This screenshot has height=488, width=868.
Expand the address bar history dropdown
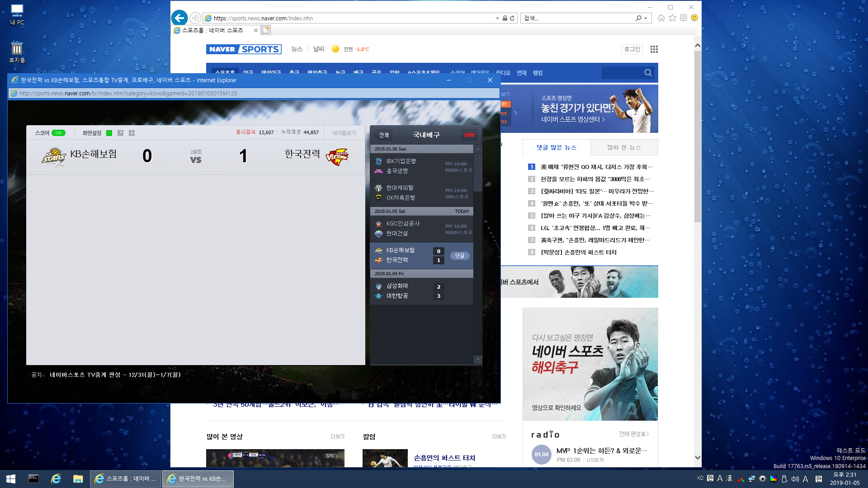pyautogui.click(x=497, y=18)
